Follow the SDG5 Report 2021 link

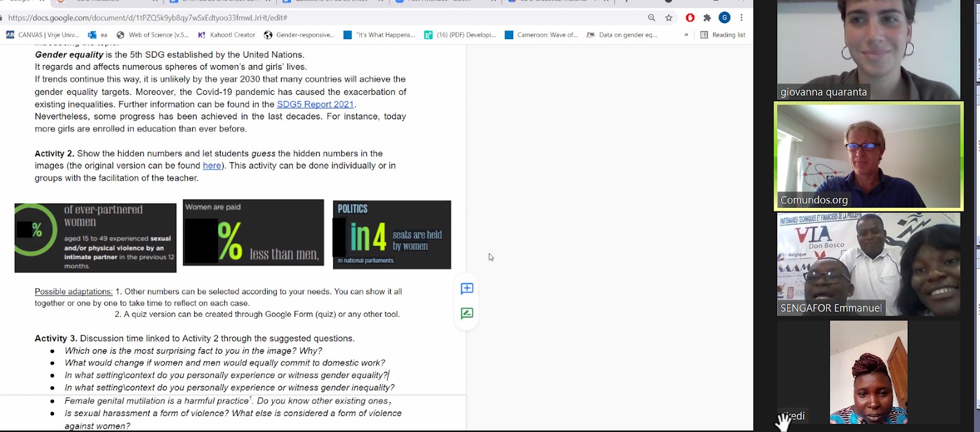[x=315, y=104]
